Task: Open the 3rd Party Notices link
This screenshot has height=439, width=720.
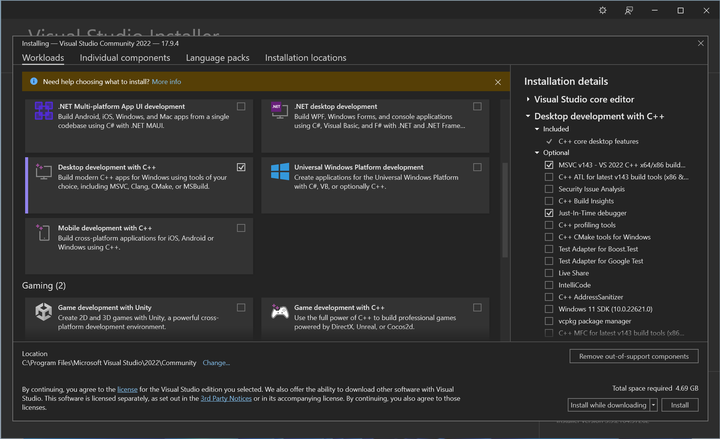Action: point(225,398)
